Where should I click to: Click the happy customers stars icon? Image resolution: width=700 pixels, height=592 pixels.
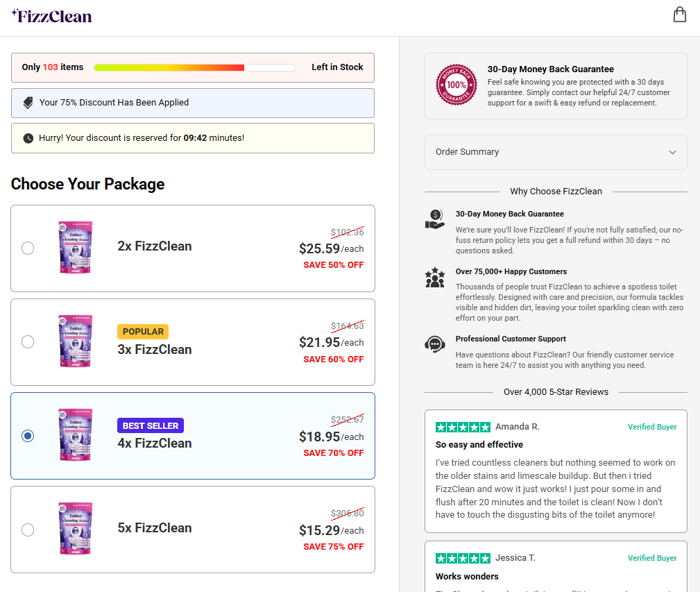pos(435,277)
